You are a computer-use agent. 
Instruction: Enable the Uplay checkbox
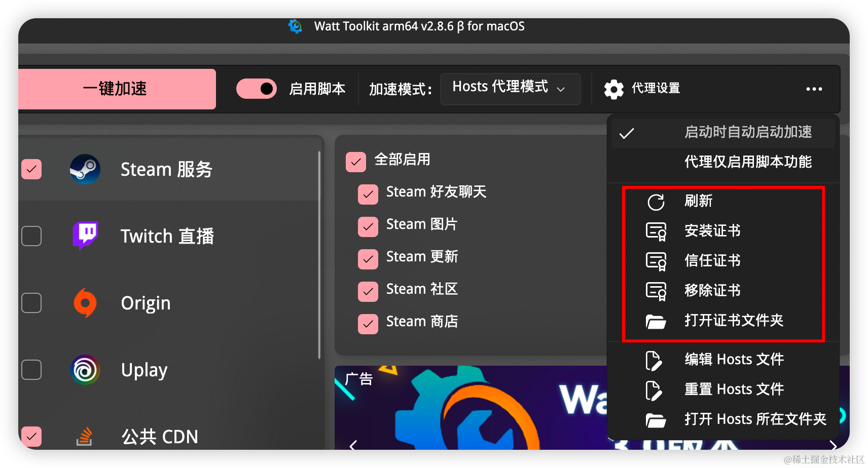pyautogui.click(x=31, y=370)
